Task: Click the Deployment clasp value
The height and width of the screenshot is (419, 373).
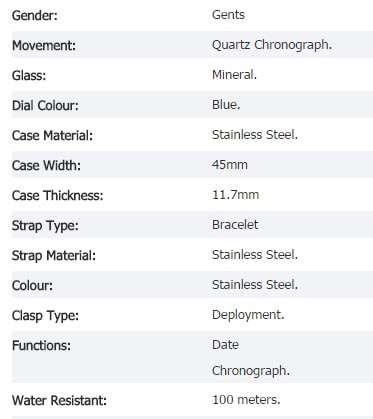Action: (248, 315)
